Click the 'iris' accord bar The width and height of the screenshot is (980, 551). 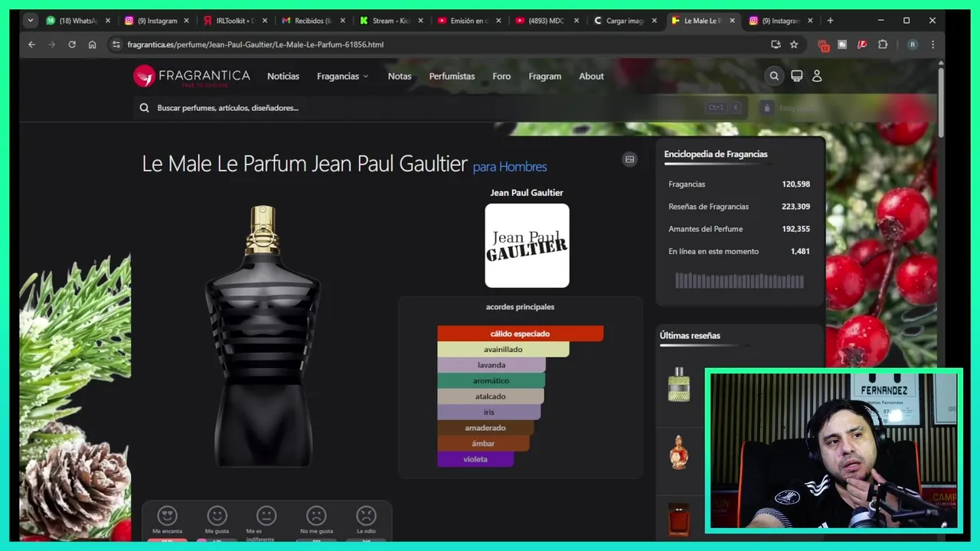coord(488,412)
